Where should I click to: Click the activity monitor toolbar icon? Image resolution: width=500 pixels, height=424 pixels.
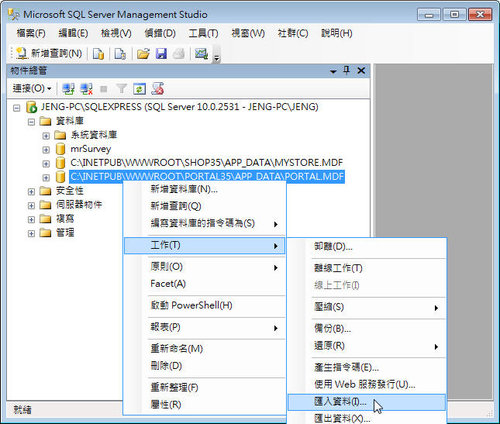[x=201, y=54]
